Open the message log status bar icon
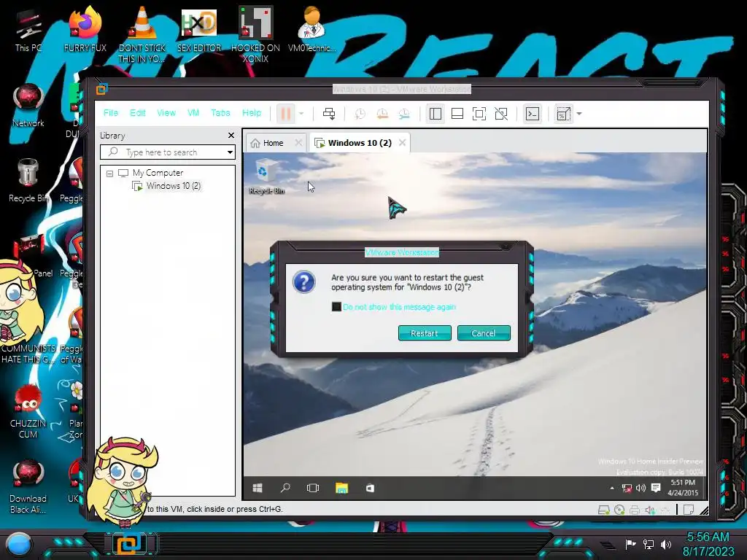747x560 pixels. coord(689,510)
